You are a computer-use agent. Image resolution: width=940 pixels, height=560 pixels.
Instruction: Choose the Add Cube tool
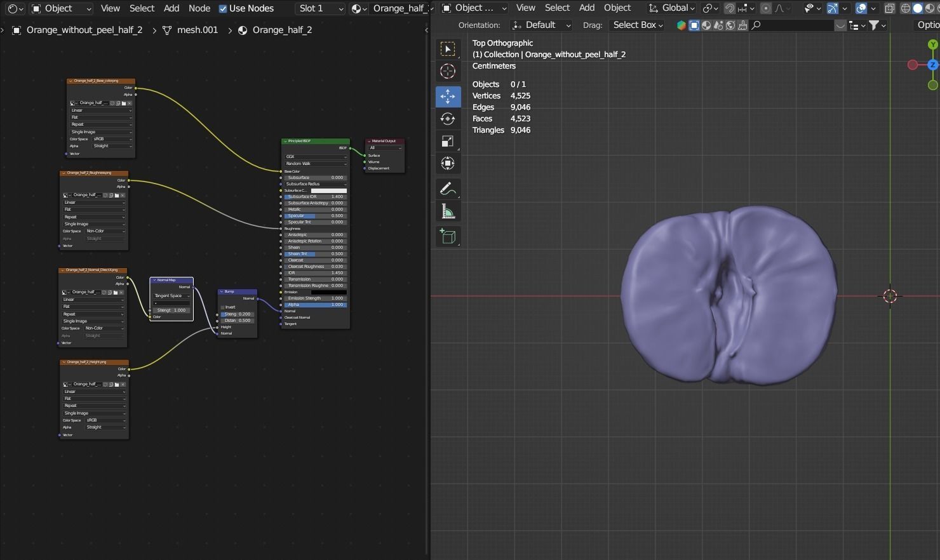point(448,236)
